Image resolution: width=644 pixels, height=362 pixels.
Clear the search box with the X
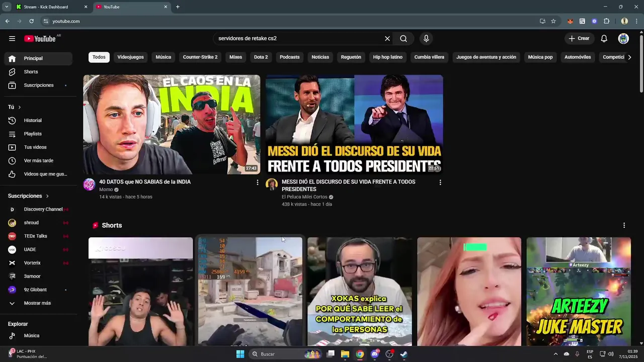[x=387, y=39]
